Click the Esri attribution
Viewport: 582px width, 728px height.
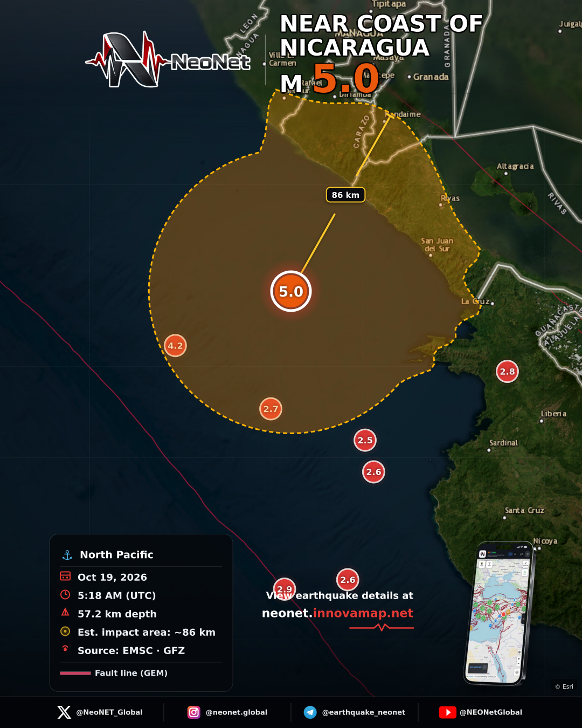click(x=564, y=686)
